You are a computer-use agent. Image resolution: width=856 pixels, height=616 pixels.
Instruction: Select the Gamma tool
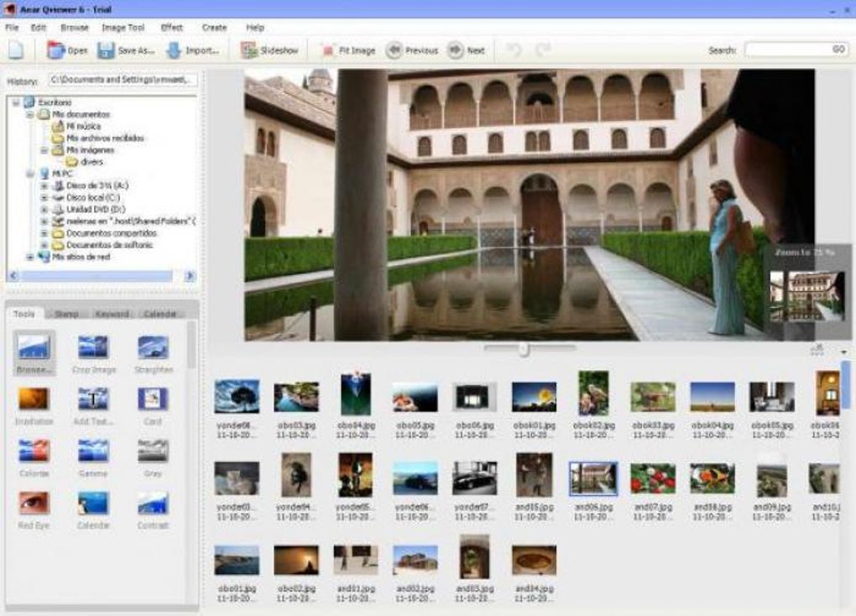pyautogui.click(x=93, y=457)
